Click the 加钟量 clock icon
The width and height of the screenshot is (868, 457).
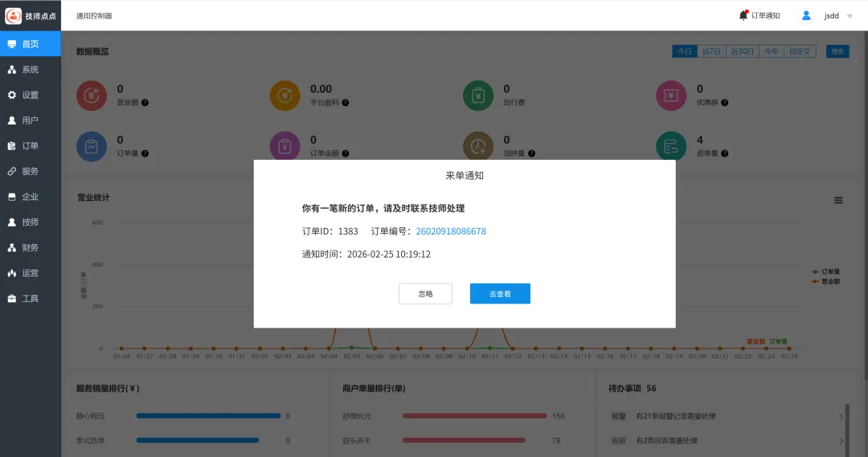coord(478,146)
